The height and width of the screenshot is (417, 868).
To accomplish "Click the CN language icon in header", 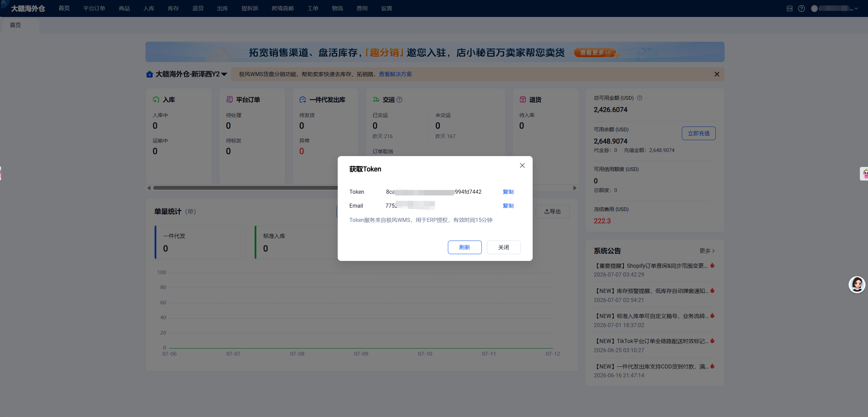I will click(790, 8).
